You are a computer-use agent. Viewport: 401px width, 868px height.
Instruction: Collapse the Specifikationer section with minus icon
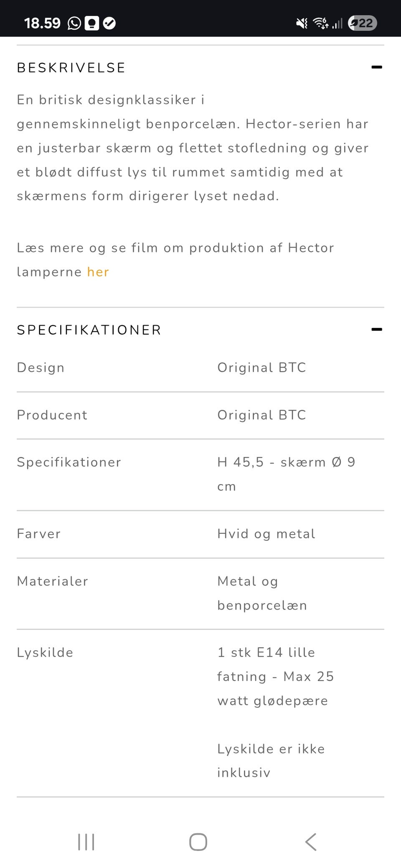(376, 330)
